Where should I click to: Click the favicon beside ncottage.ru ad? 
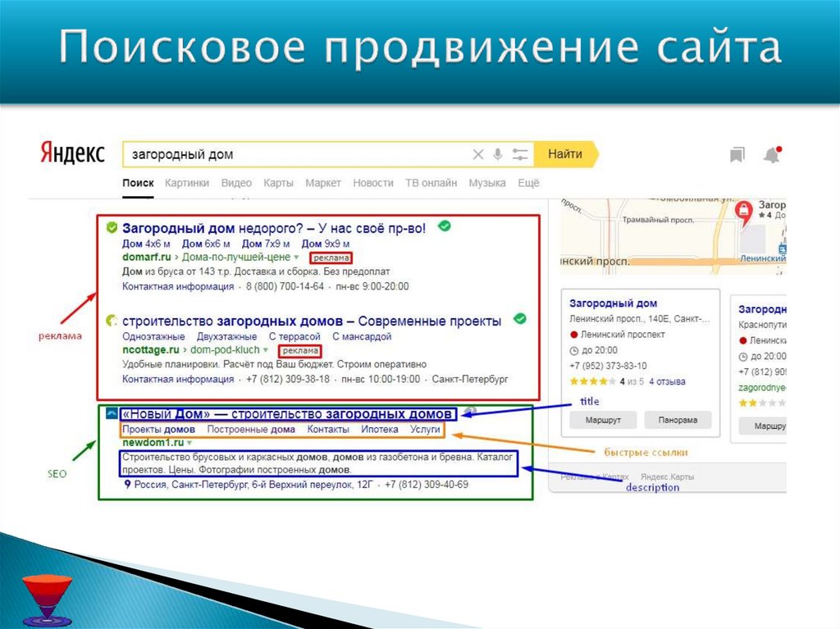pyautogui.click(x=112, y=321)
